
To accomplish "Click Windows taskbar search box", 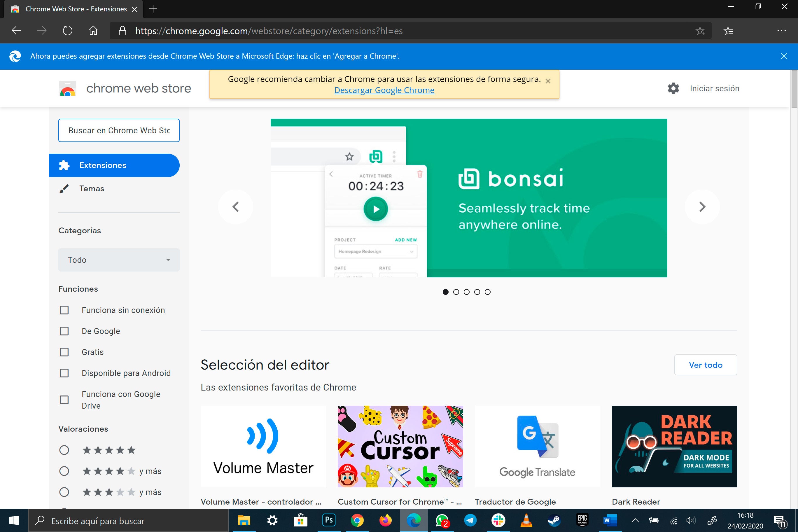I will tap(128, 521).
